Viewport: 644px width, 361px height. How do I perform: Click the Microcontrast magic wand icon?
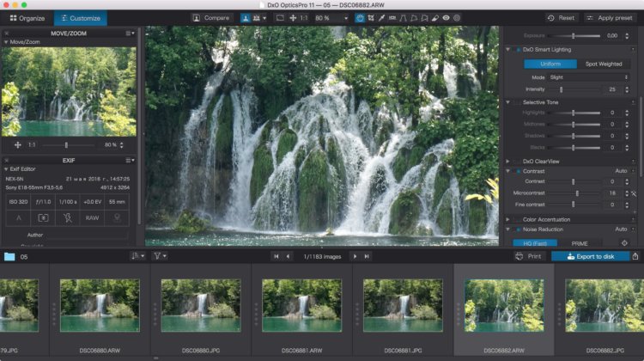point(635,193)
